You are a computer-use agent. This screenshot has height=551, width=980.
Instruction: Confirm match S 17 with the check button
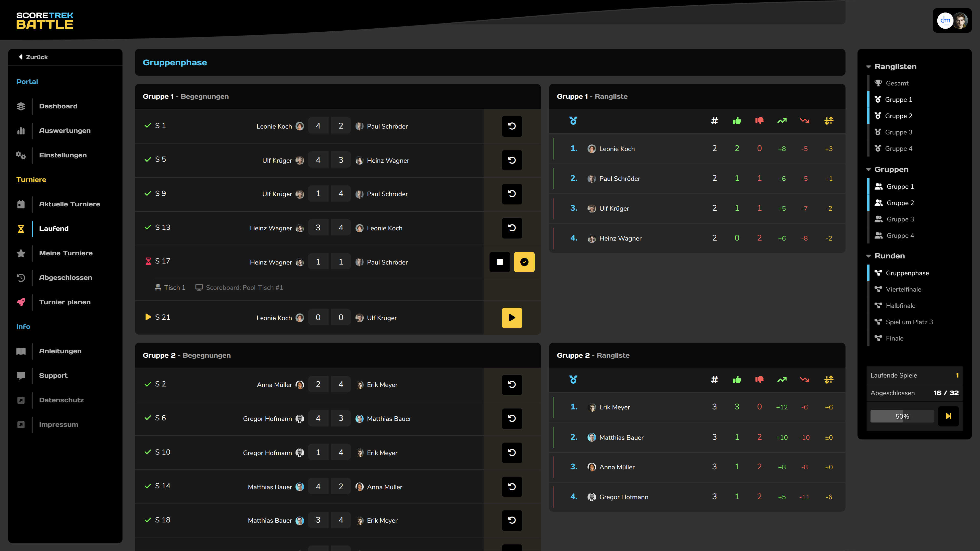coord(524,262)
